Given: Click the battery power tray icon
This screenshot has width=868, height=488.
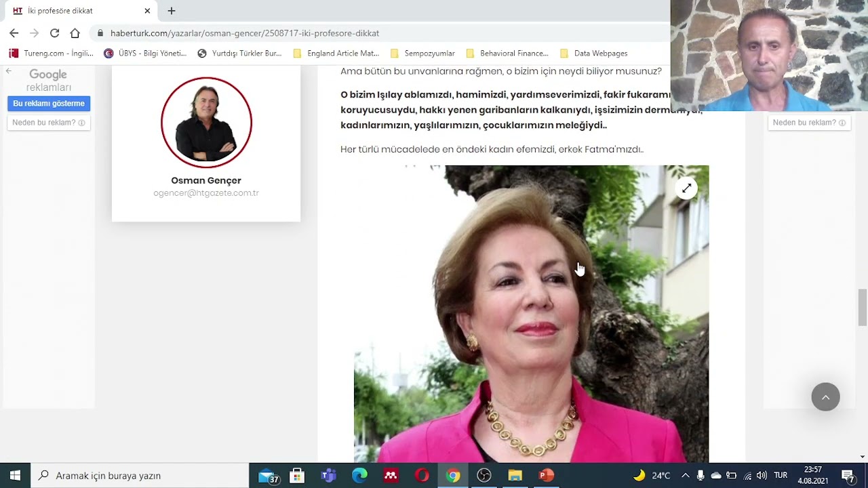Looking at the screenshot, I should (x=731, y=476).
